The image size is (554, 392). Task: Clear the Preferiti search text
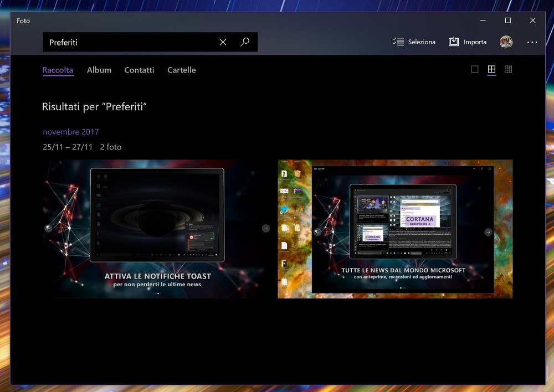click(223, 42)
